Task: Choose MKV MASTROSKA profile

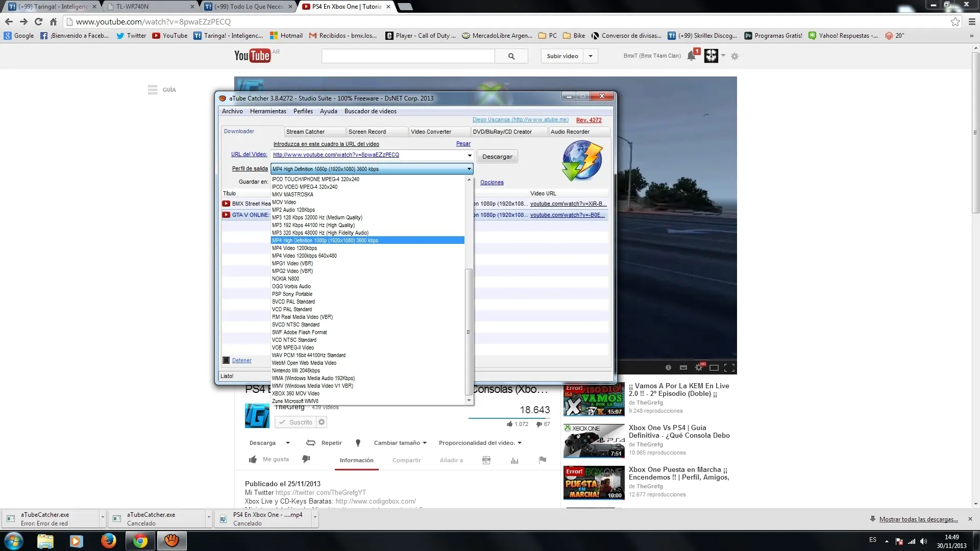Action: click(x=367, y=194)
